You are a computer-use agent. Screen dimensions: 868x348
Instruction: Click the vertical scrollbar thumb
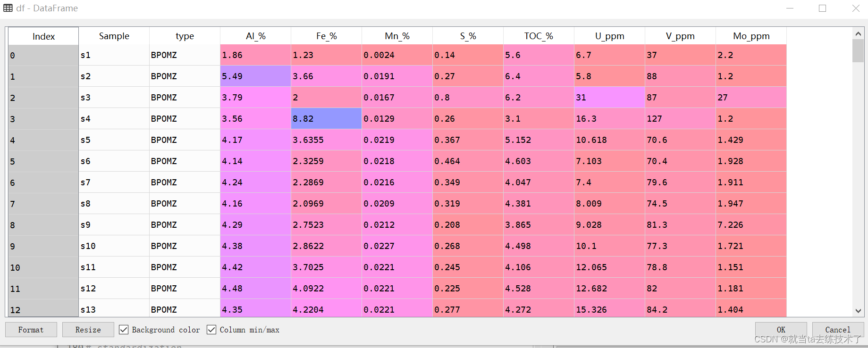[x=858, y=51]
